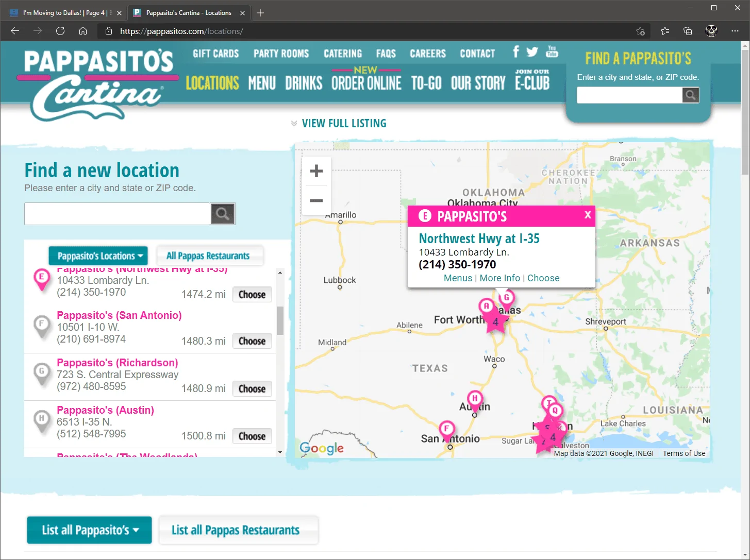
Task: Open the Locations nav item
Action: pos(212,83)
